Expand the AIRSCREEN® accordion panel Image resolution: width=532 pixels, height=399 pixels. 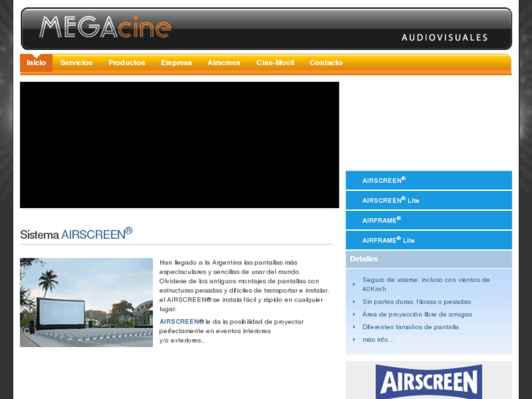[x=429, y=180]
